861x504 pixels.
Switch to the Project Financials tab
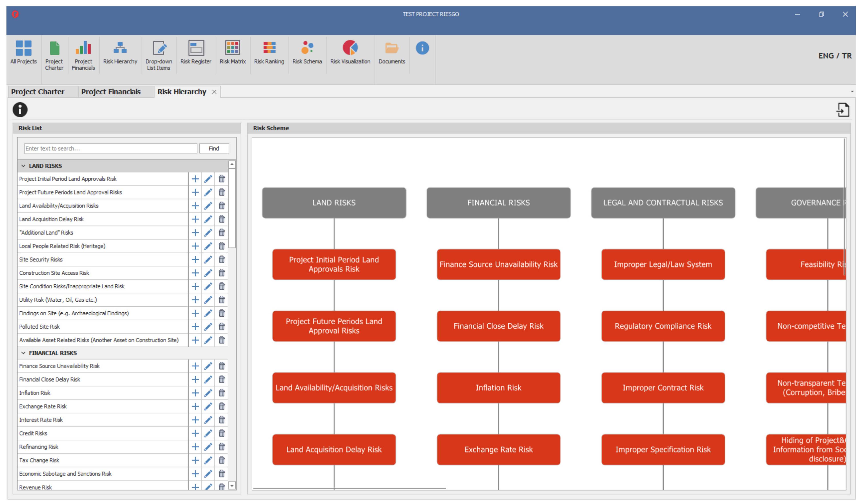(x=111, y=91)
